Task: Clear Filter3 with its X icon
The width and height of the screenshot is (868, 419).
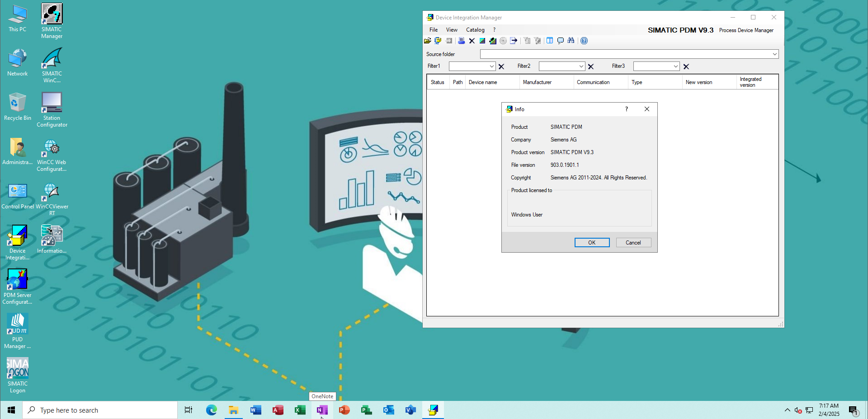Action: (x=686, y=66)
